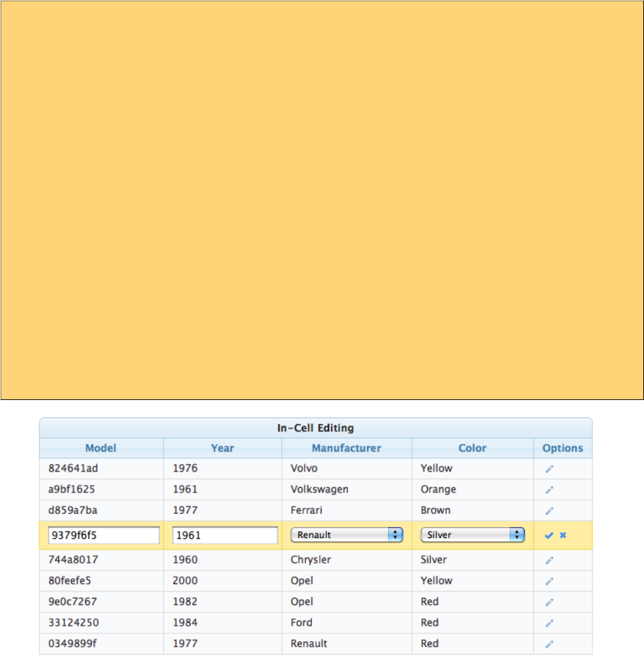Sort by Color column header
The width and height of the screenshot is (644, 664).
472,448
